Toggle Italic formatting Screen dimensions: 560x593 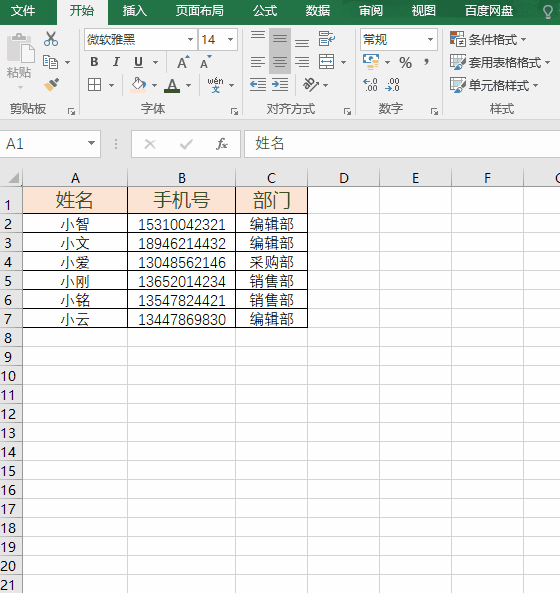click(116, 62)
